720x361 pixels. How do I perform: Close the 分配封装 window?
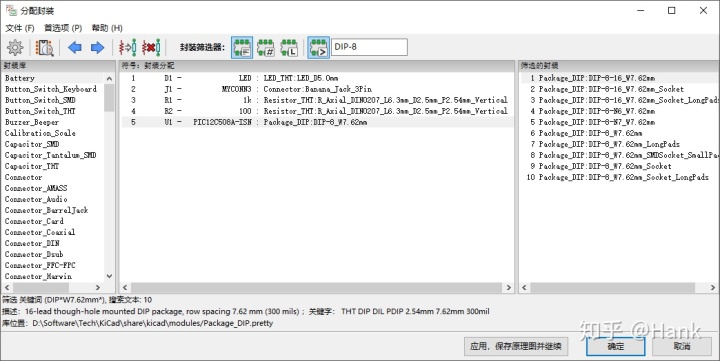coord(703,11)
